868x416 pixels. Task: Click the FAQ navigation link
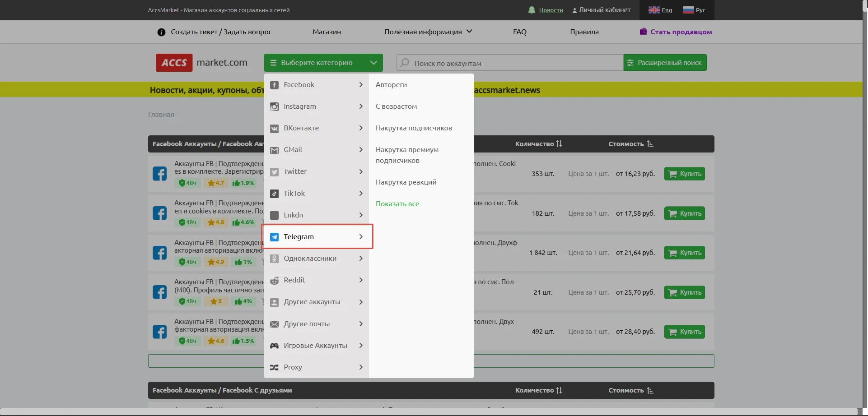pyautogui.click(x=520, y=32)
